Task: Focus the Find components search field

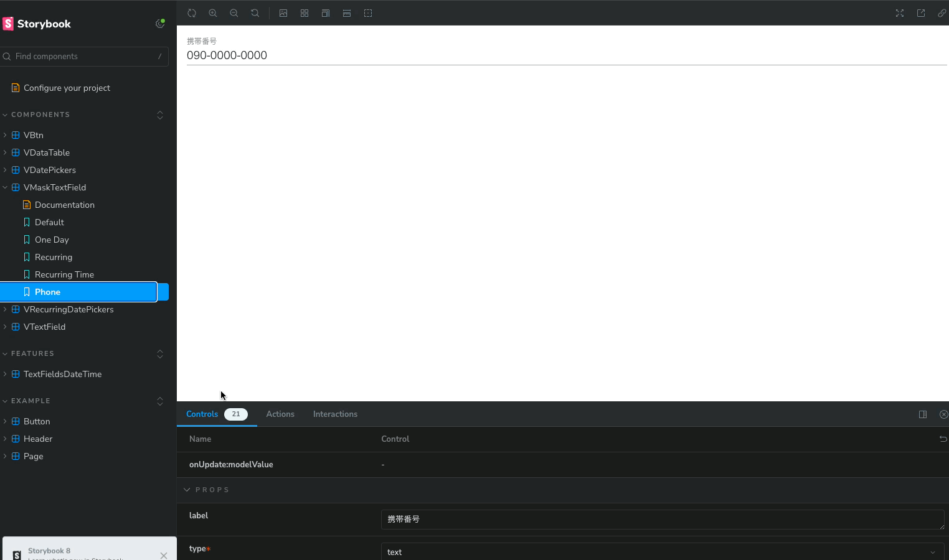Action: click(x=85, y=56)
